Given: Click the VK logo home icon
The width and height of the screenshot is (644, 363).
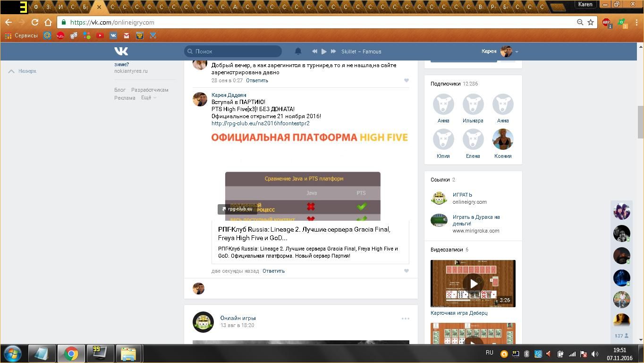Looking at the screenshot, I should pyautogui.click(x=121, y=51).
